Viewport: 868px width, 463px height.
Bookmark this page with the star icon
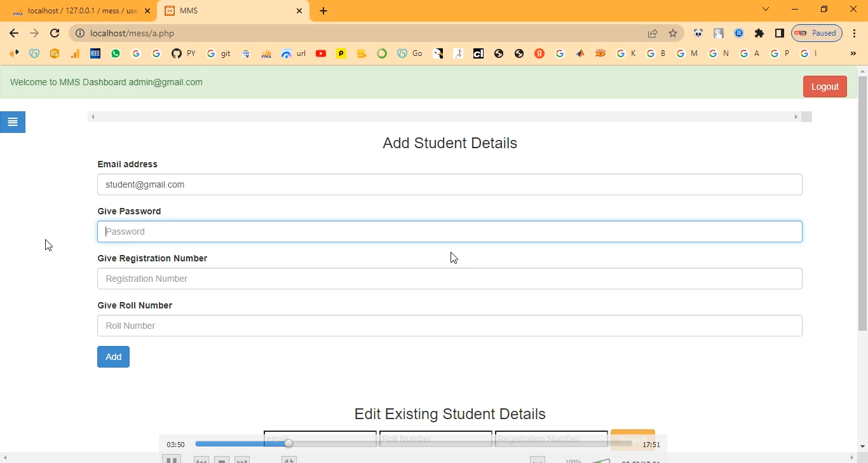click(x=673, y=33)
